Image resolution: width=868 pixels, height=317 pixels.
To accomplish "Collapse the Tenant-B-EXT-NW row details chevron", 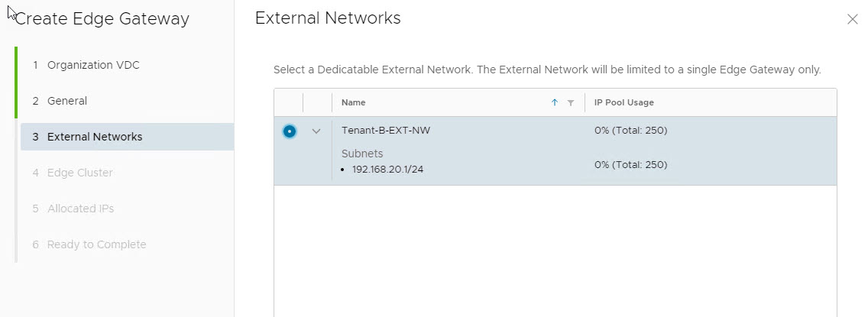I will pyautogui.click(x=317, y=131).
